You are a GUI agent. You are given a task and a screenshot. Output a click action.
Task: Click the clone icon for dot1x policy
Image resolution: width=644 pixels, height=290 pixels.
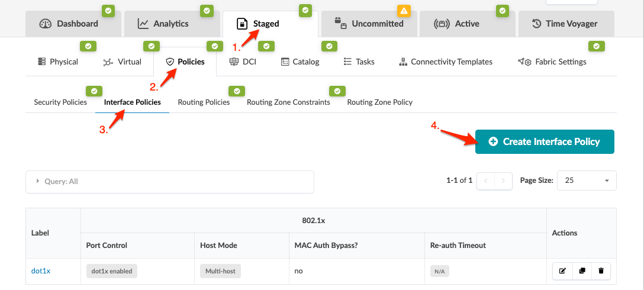pos(582,271)
